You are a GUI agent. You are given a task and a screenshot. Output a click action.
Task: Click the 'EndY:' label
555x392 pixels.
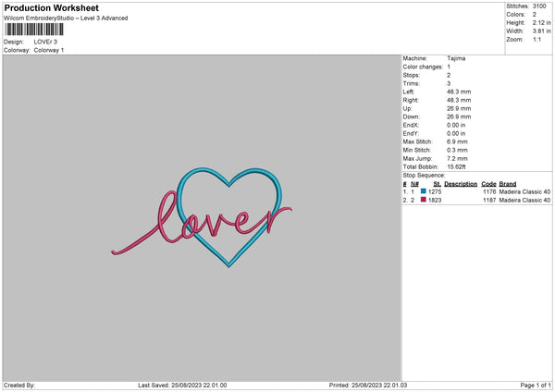tap(411, 133)
